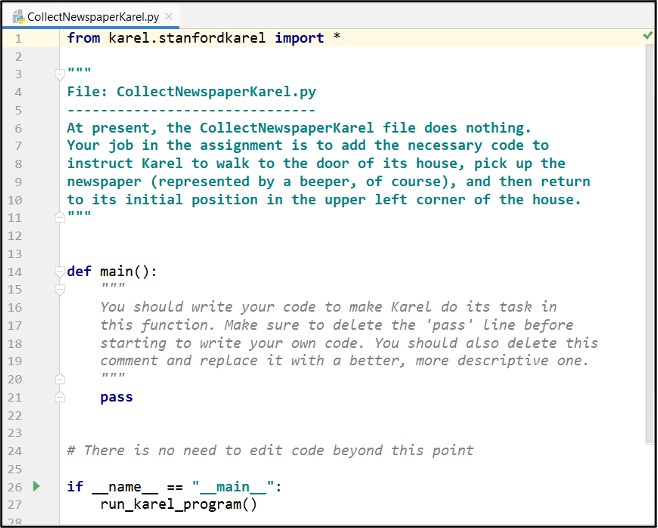Click the "__main__" string literal
Screen dimensions: 658x528
pyautogui.click(x=233, y=487)
